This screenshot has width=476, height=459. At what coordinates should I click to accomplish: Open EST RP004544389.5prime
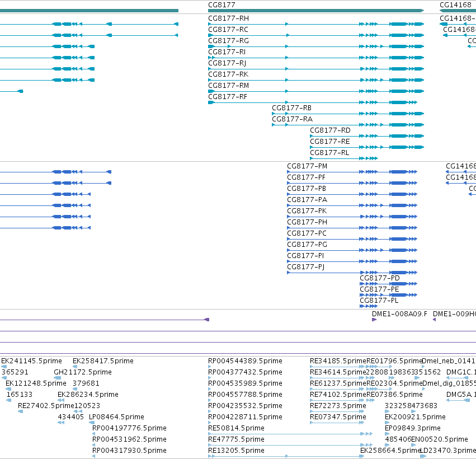(x=246, y=361)
